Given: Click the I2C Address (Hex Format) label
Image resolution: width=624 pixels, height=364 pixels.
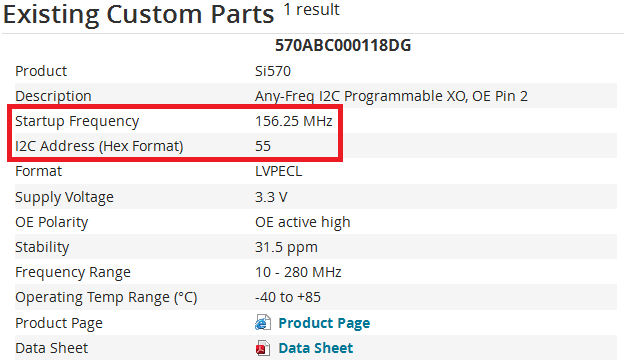Looking at the screenshot, I should [x=99, y=146].
